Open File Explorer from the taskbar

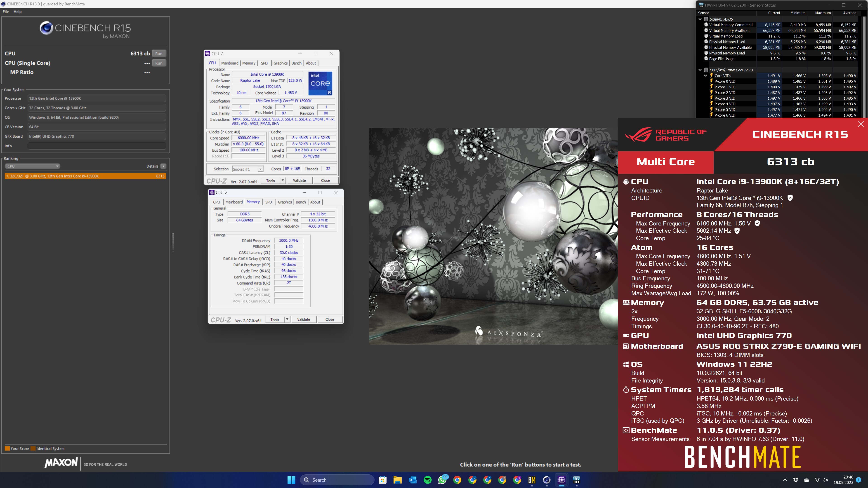click(397, 480)
